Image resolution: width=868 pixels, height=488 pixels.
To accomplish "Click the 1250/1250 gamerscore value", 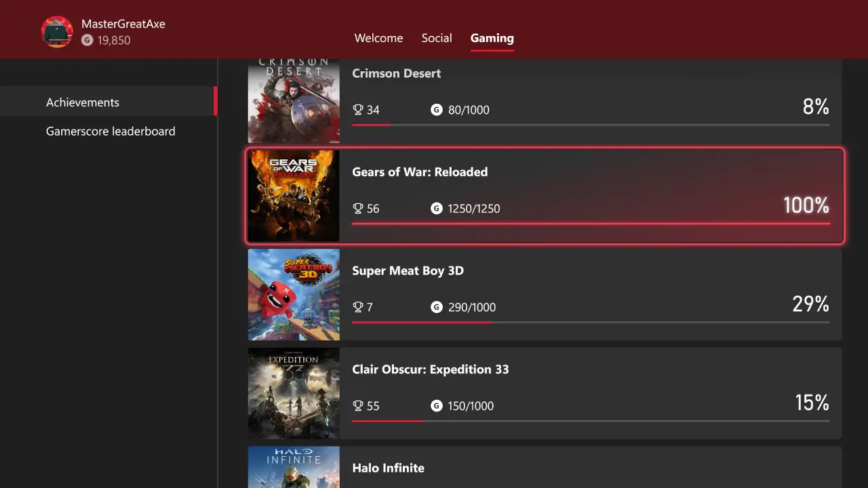I will (474, 209).
